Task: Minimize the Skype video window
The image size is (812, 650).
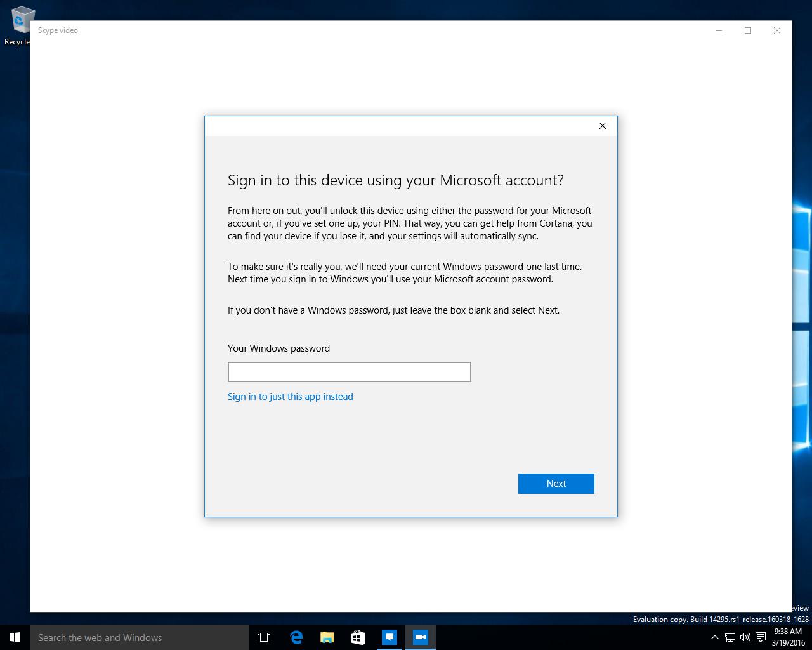Action: point(719,30)
